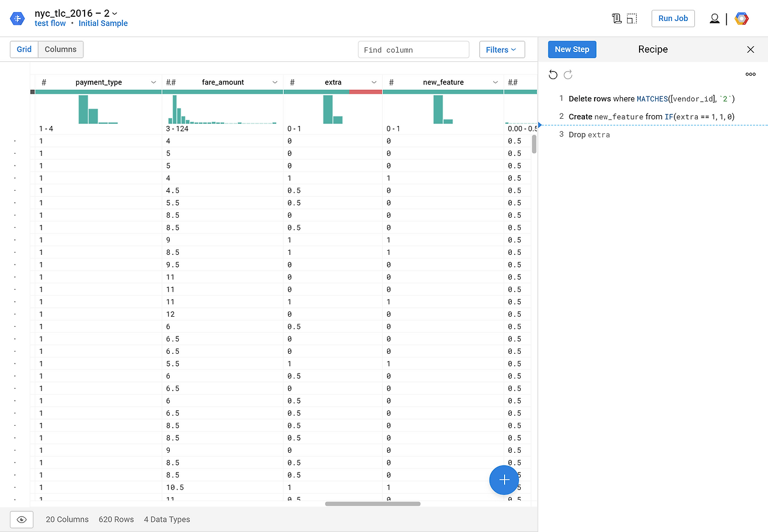Viewport: 768px width, 532px height.
Task: Open the payment_type column menu chevron
Action: click(152, 82)
